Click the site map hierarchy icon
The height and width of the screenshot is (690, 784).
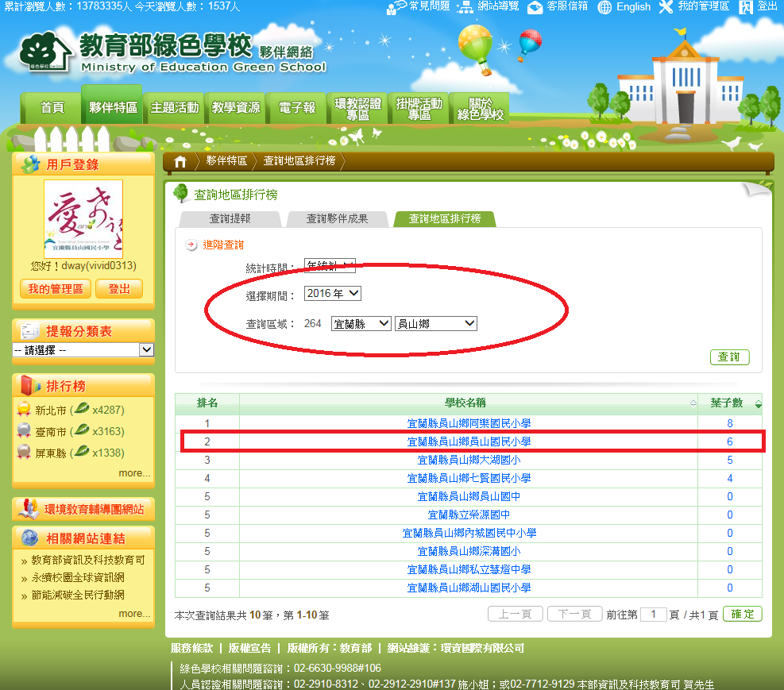[x=465, y=7]
